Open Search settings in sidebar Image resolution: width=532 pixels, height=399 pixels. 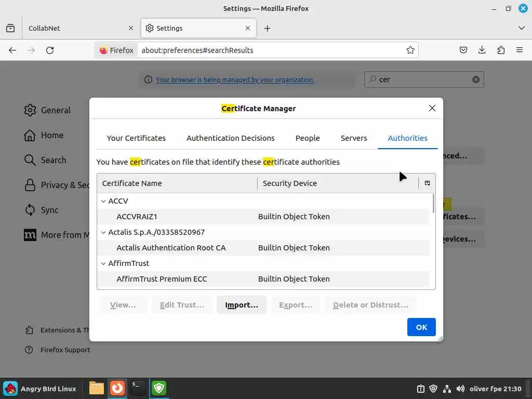(45, 160)
